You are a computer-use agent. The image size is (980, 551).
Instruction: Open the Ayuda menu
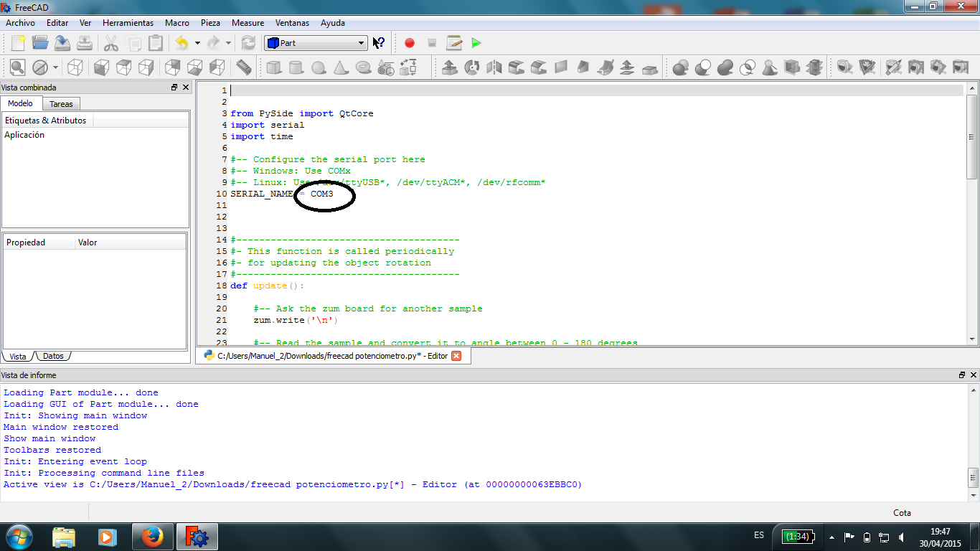[x=333, y=23]
